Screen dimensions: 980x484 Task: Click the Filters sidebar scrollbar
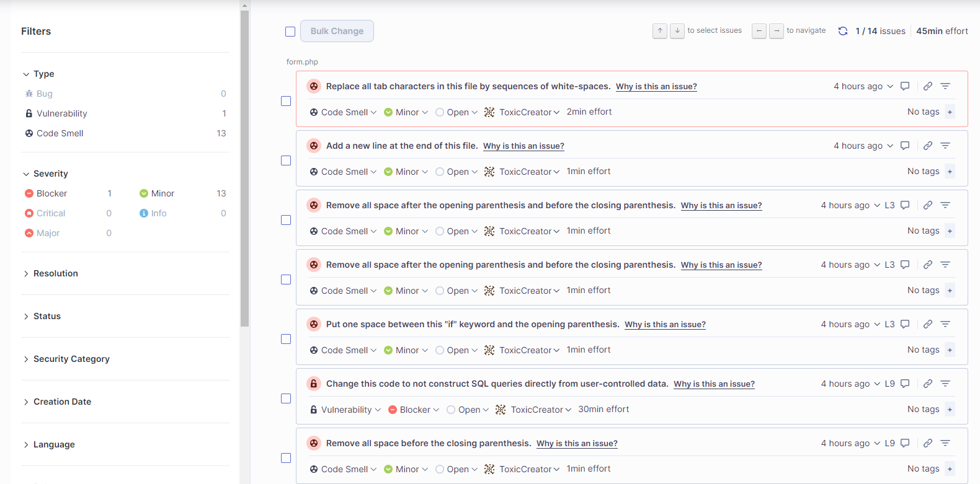click(244, 167)
